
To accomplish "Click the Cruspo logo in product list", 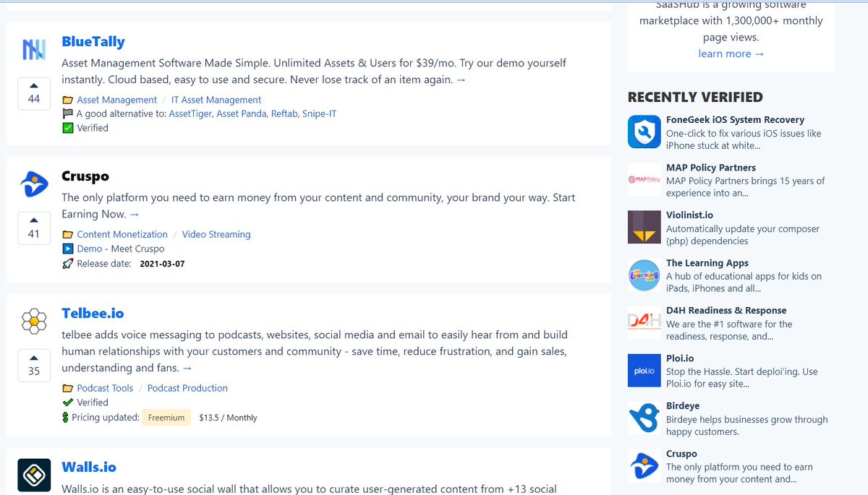I will click(34, 184).
